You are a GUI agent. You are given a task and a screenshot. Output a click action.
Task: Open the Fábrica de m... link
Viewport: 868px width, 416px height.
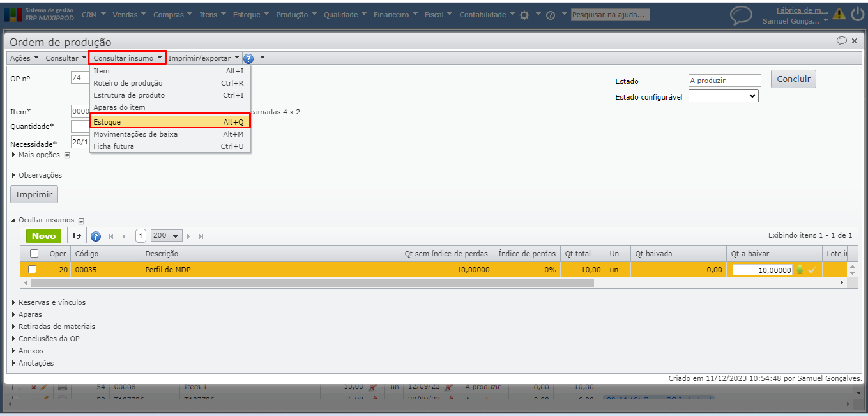[x=802, y=10]
